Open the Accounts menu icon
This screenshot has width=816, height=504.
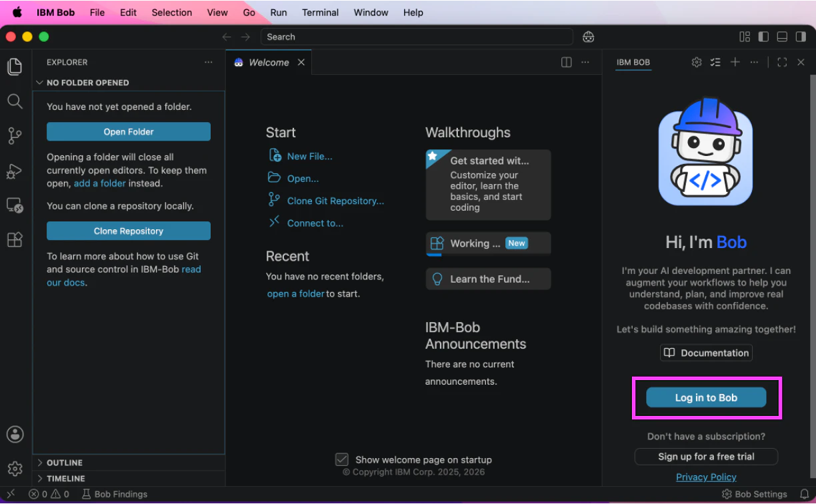point(15,434)
